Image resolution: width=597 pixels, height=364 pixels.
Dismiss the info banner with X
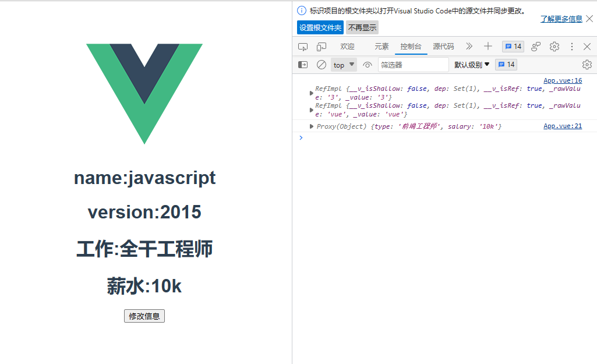(x=589, y=18)
